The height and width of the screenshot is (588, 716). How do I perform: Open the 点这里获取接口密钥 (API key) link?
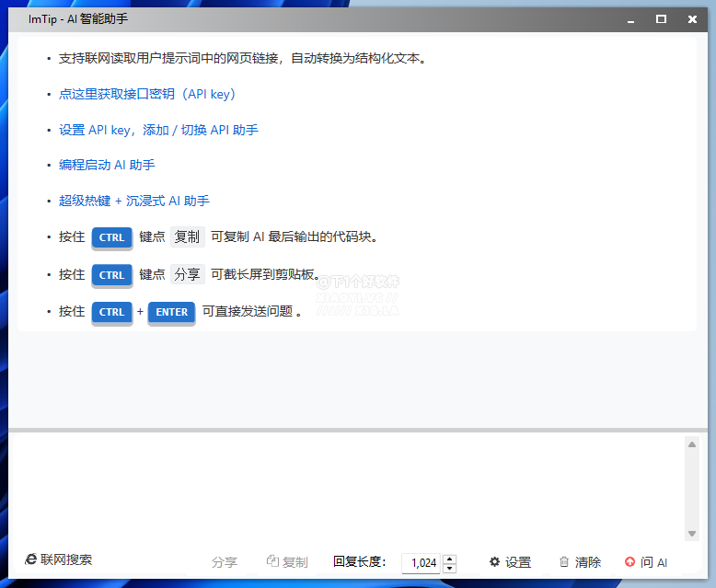[147, 94]
